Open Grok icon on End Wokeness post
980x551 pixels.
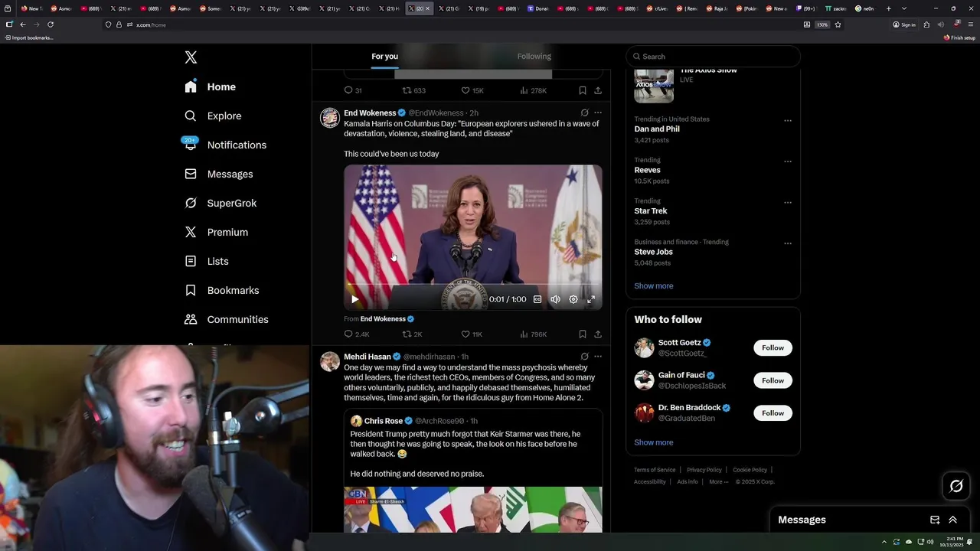click(584, 112)
